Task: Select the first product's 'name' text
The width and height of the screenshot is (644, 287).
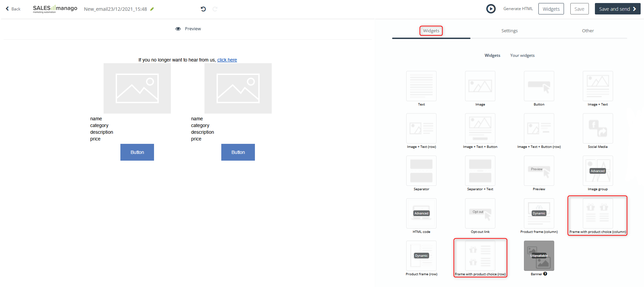Action: click(96, 119)
